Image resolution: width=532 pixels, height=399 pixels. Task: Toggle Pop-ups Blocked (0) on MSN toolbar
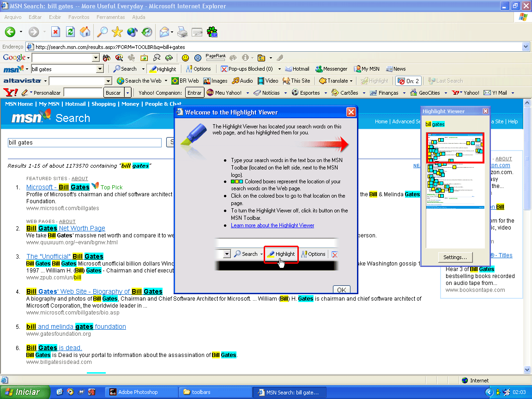point(247,69)
